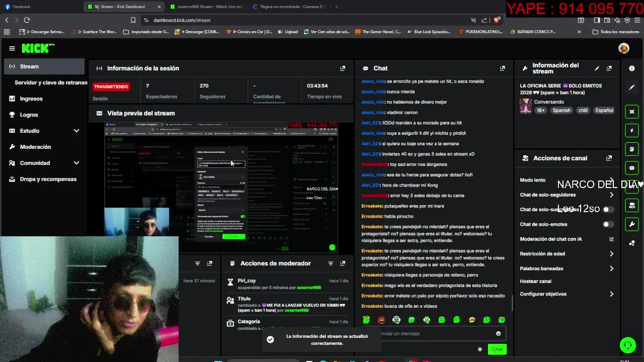Toggle the stream preview widget icon in the right toolbar

coord(632,112)
